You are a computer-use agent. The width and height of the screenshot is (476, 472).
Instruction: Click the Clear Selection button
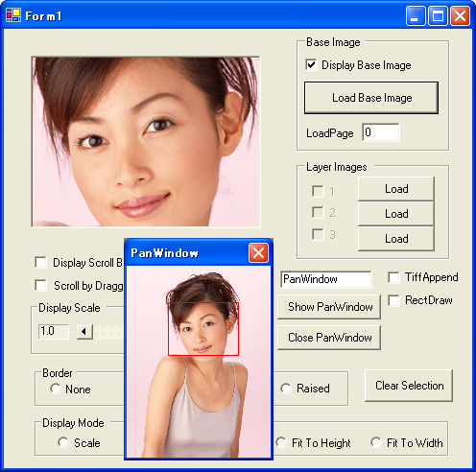click(409, 386)
